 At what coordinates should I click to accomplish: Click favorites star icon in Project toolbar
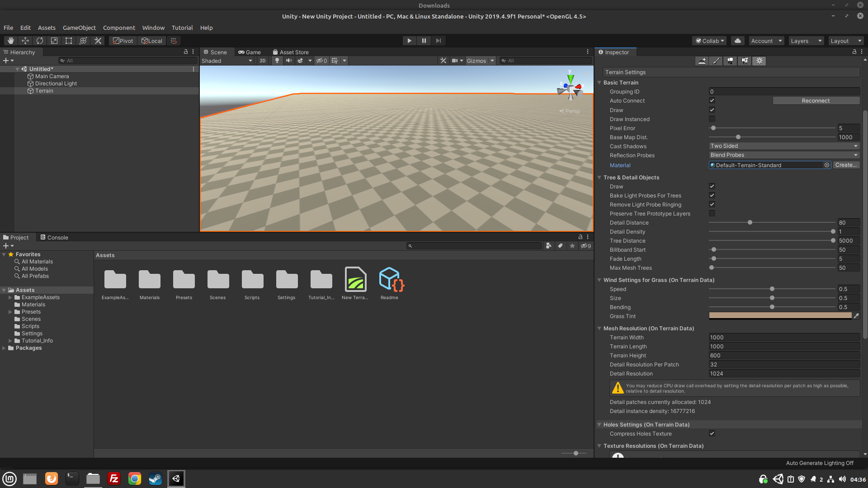coord(572,246)
